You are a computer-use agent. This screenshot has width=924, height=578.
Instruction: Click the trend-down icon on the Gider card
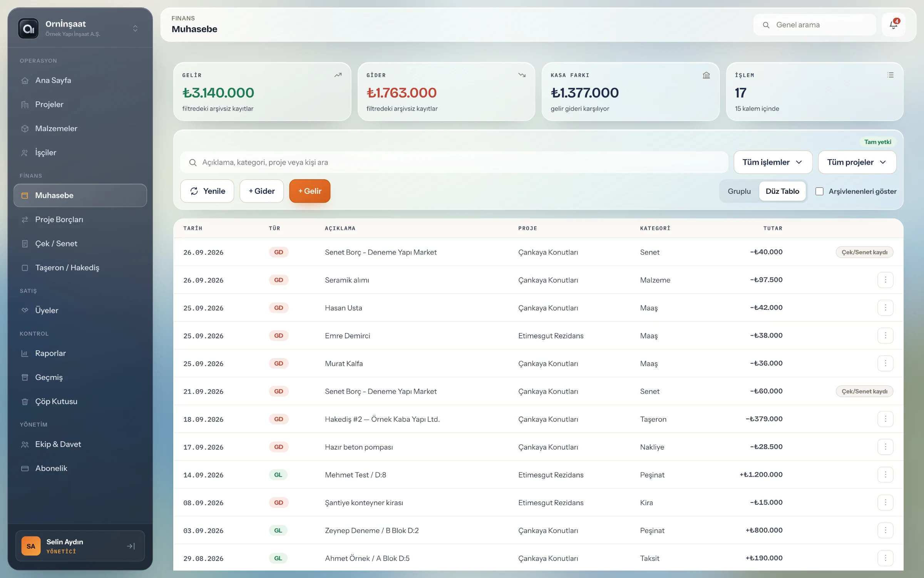pyautogui.click(x=522, y=75)
